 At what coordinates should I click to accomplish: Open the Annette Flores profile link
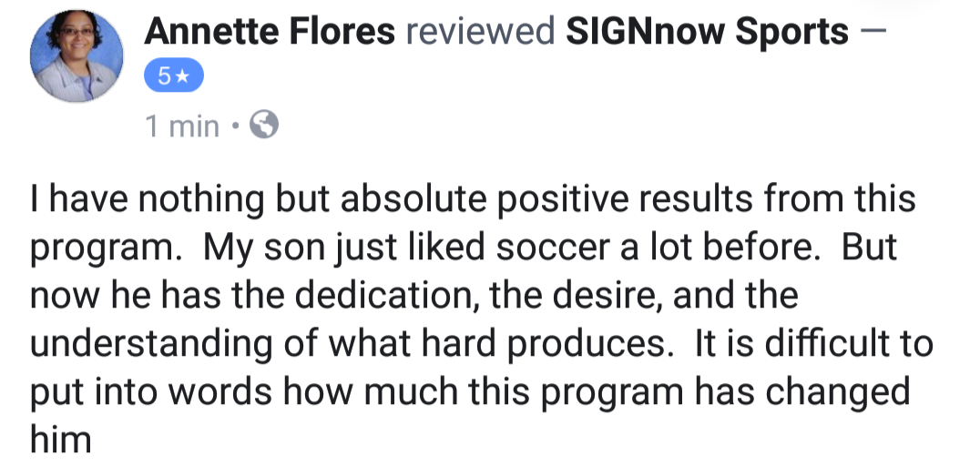[270, 34]
